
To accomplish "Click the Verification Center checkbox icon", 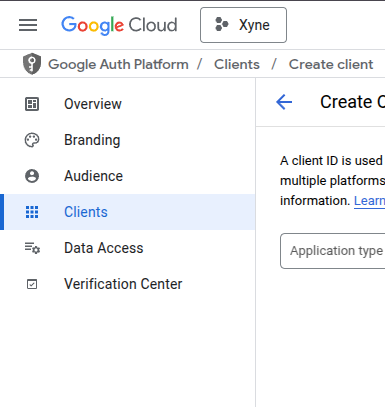I will tap(32, 284).
